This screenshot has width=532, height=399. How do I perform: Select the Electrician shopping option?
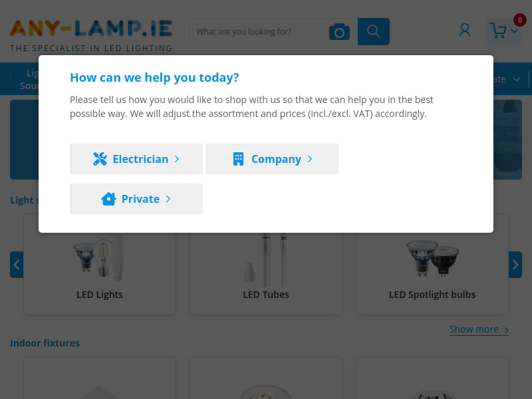tap(136, 159)
